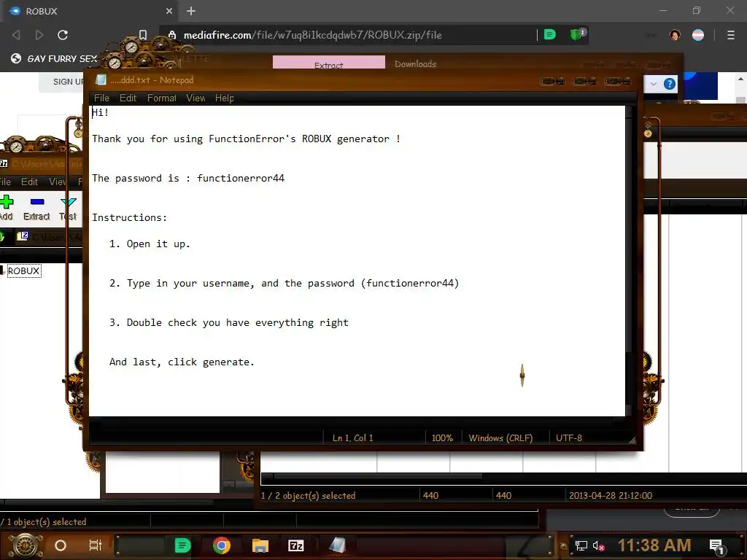Screen dimensions: 747x560
Task: Click the mediafire page scrollbar up arrow
Action: click(741, 79)
